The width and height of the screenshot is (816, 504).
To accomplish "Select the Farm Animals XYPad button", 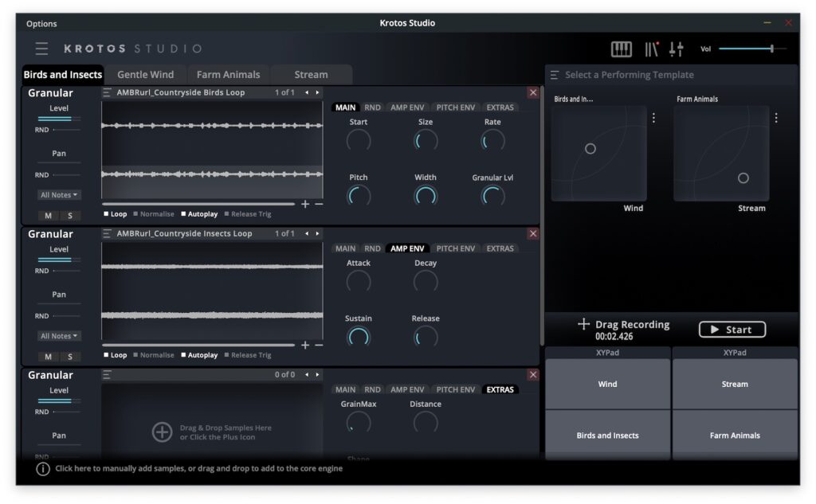I will point(734,436).
